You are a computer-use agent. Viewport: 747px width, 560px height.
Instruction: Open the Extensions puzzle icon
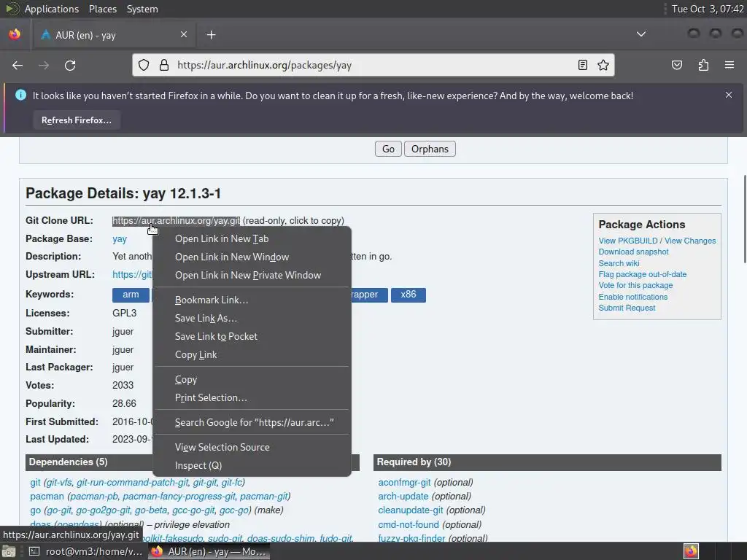click(x=703, y=65)
